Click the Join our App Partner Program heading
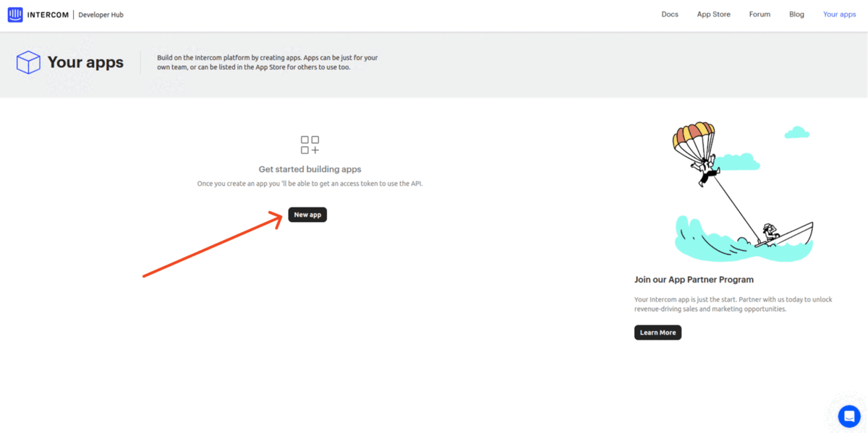This screenshot has width=868, height=433. click(x=694, y=279)
